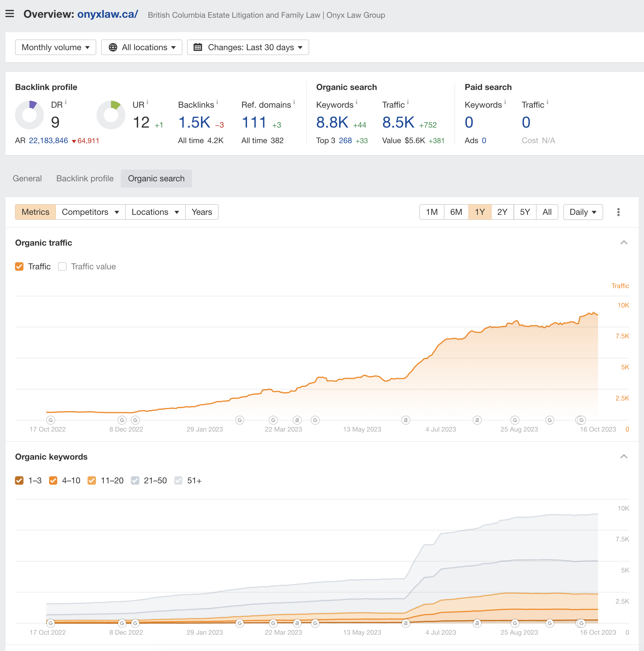Viewport: 644px width, 651px height.
Task: Open the three-dot options menu beside Daily
Action: pyautogui.click(x=618, y=212)
